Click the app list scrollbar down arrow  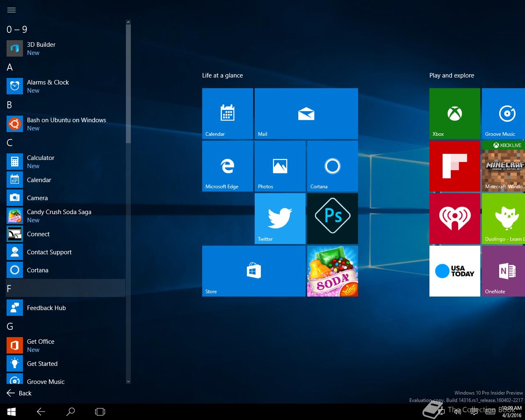(x=128, y=381)
